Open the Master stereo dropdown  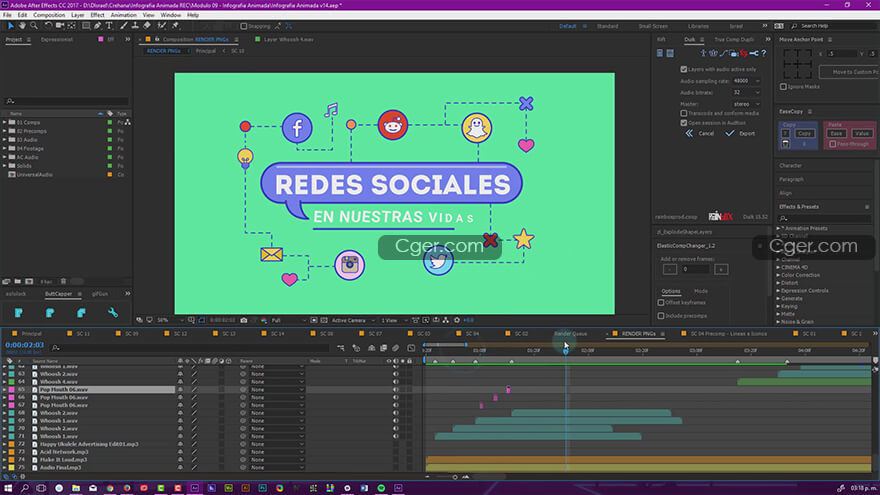click(x=746, y=104)
